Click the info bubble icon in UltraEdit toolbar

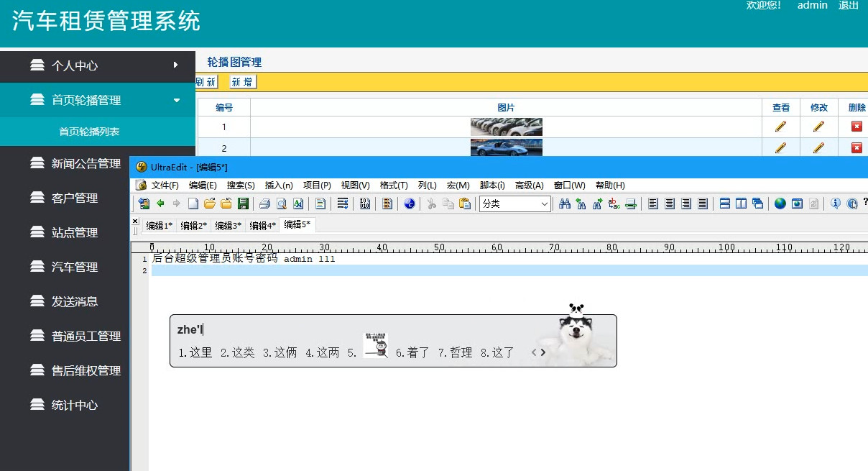[836, 204]
